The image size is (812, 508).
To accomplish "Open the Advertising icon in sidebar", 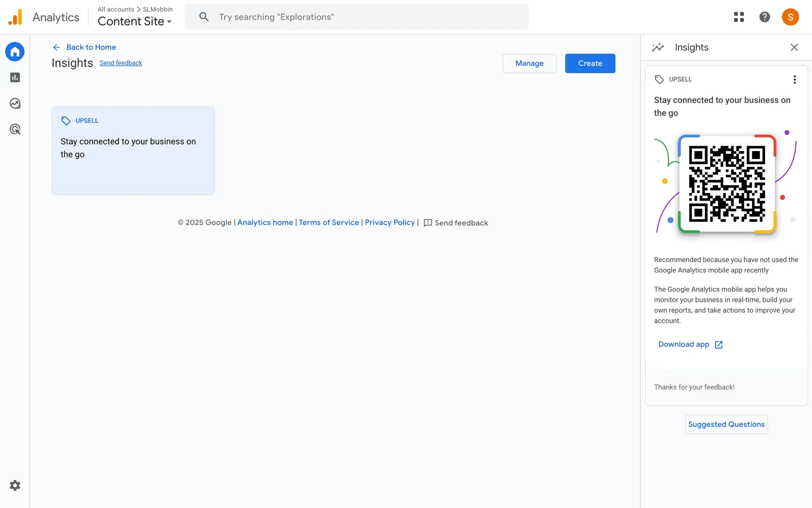I will pos(15,129).
